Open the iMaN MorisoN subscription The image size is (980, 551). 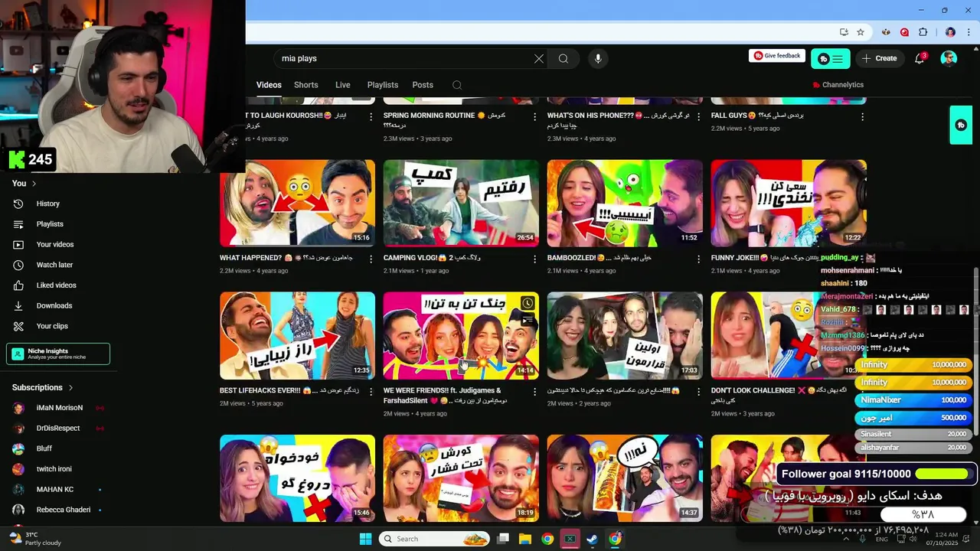point(59,408)
